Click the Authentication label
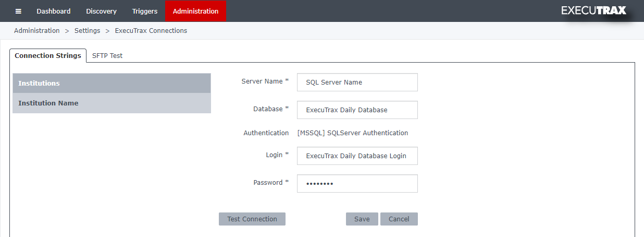Viewport: 644px width, 237px height. click(x=266, y=133)
